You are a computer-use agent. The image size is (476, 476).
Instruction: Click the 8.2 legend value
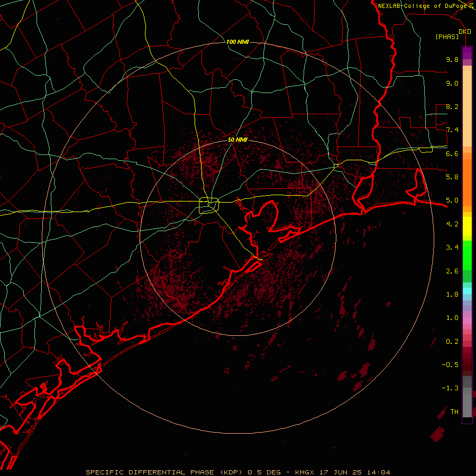pos(452,106)
